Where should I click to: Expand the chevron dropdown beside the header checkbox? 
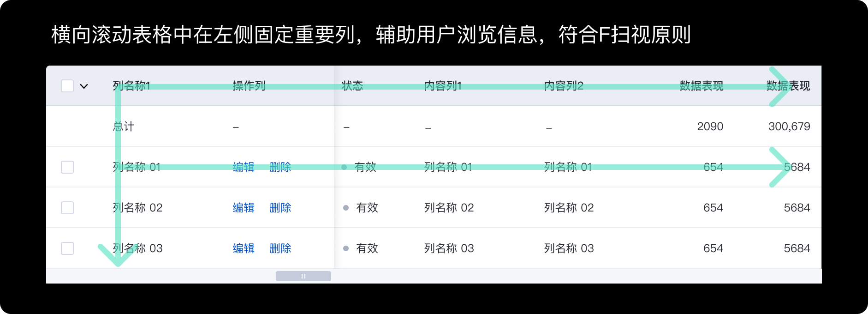(x=84, y=86)
